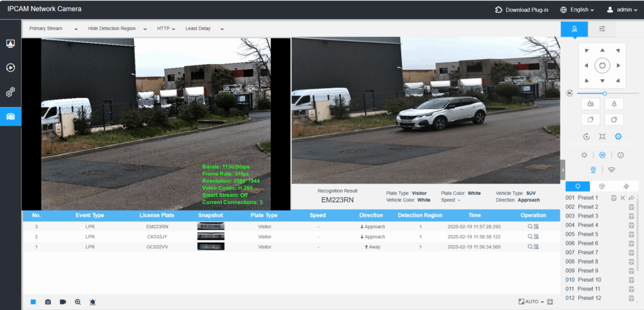Viewport: 644px width, 310px height.
Task: Adjust the PTZ speed slider
Action: tap(604, 93)
